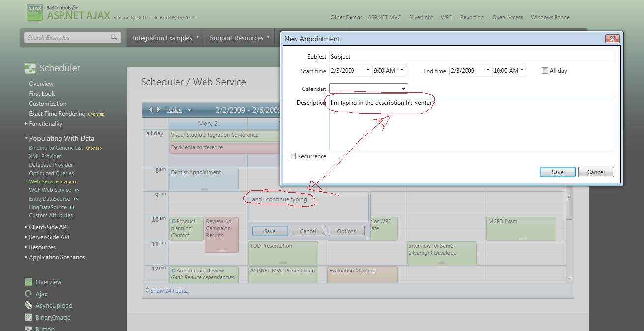Select the MCPD Exam appointment
The width and height of the screenshot is (644, 331).
521,228
